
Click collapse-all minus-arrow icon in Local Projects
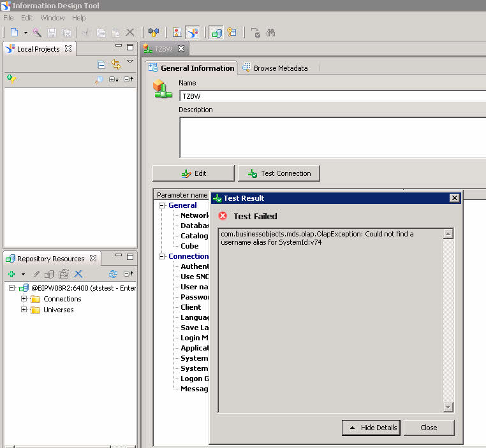[128, 79]
